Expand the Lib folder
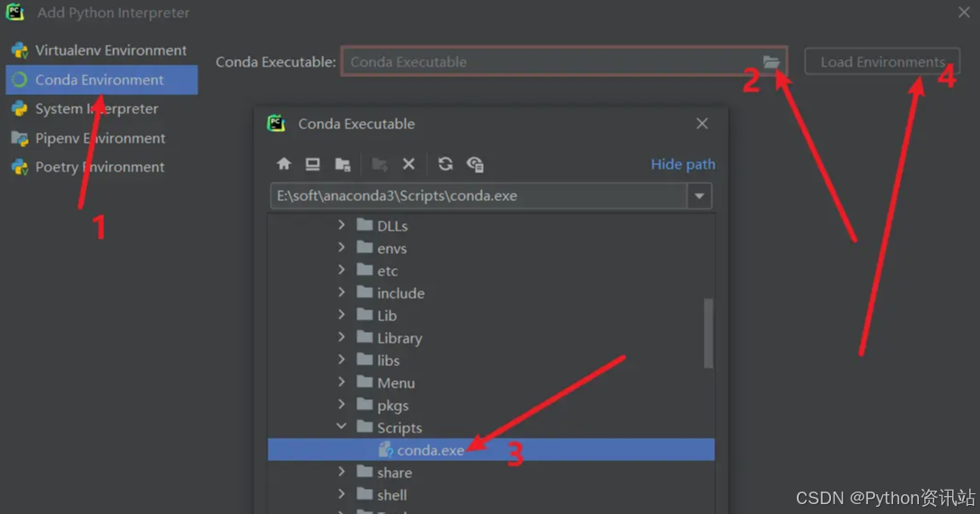 tap(341, 315)
